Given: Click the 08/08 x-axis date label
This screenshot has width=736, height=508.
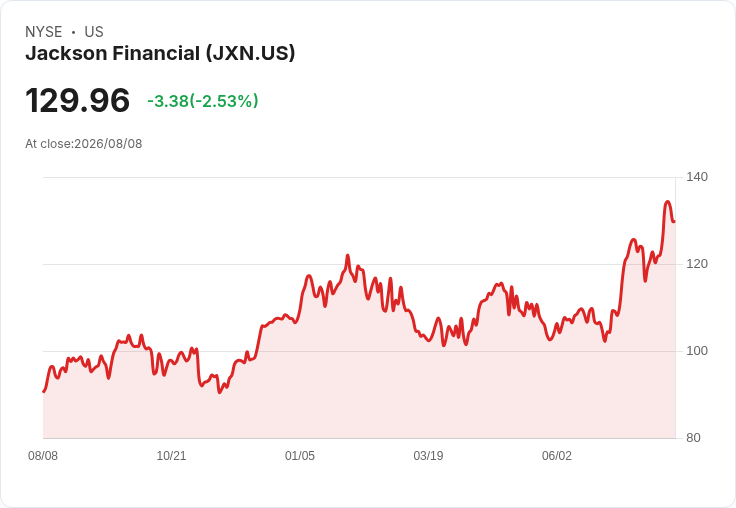Looking at the screenshot, I should 43,455.
